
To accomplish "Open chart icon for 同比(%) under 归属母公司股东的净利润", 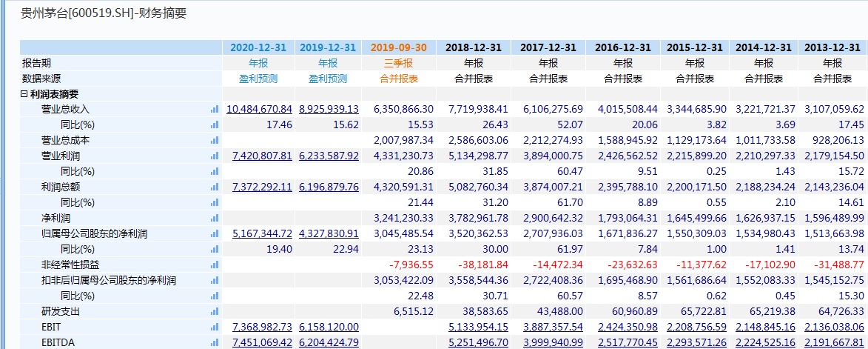I will point(215,250).
